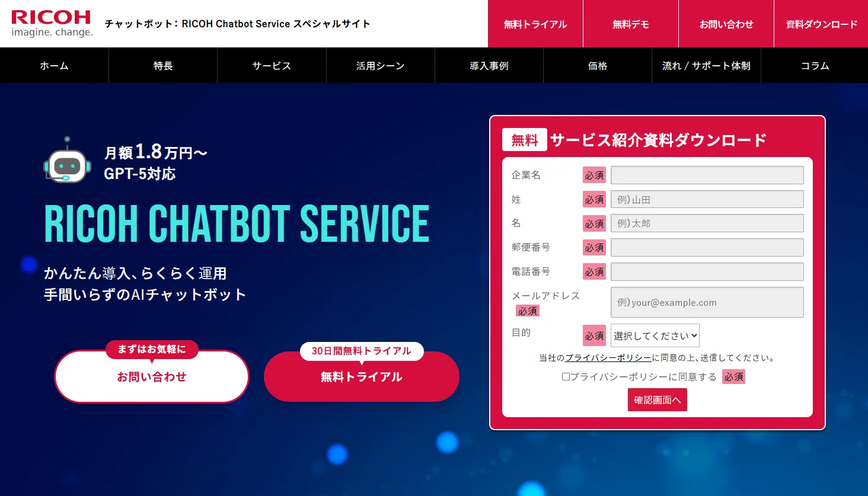Click the 企業名 input field
The width and height of the screenshot is (868, 496).
(x=707, y=175)
